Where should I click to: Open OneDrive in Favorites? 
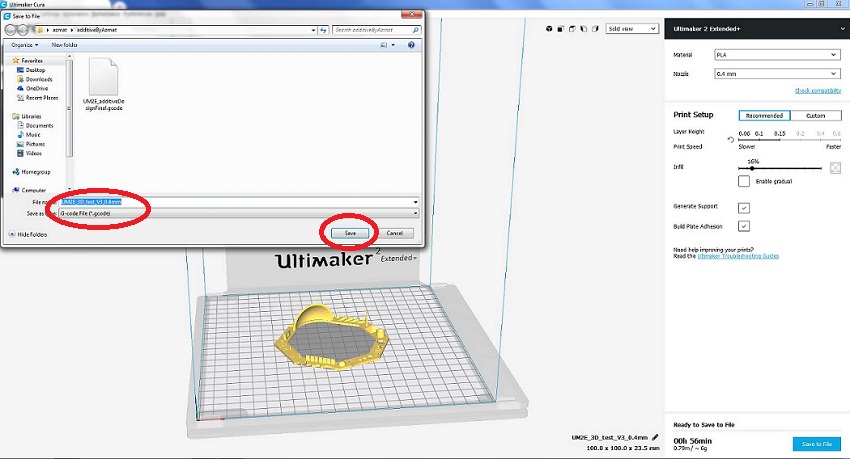pos(33,88)
